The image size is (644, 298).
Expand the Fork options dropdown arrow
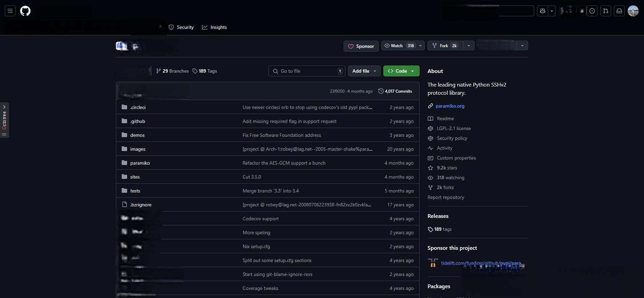pos(468,46)
